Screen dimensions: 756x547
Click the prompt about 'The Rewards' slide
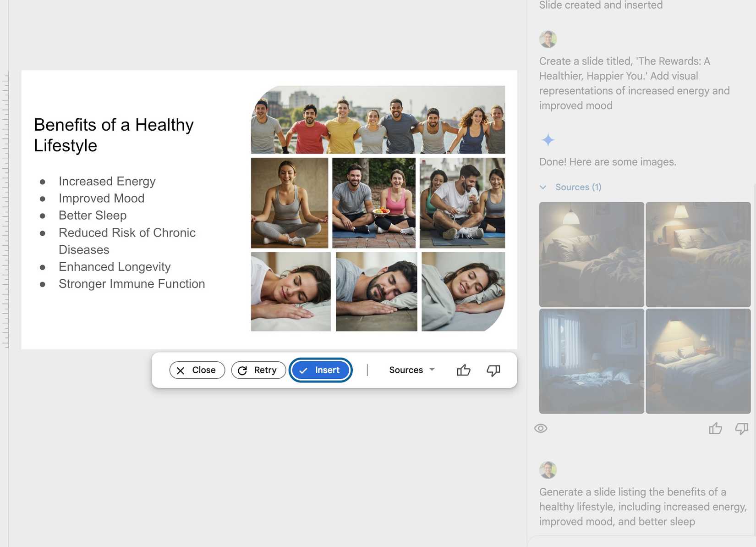(x=634, y=83)
